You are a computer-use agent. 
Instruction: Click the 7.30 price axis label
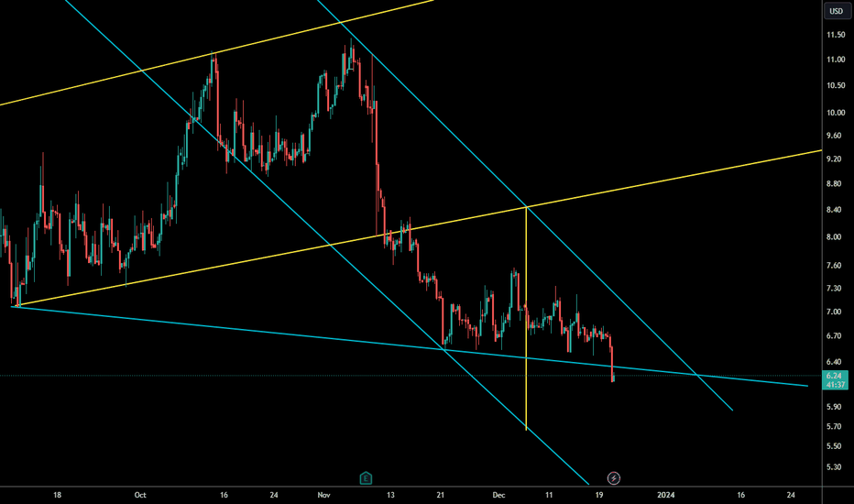834,289
